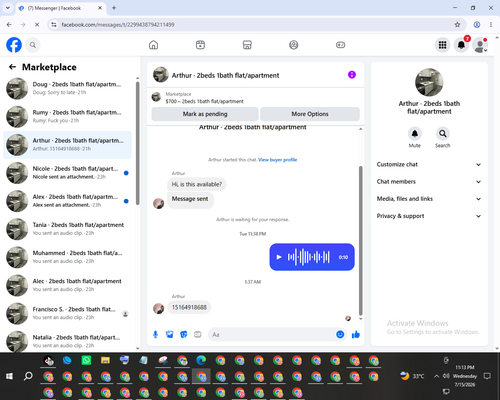Open File Explorer from the taskbar
Viewport: 500px width, 400px height.
click(x=105, y=360)
